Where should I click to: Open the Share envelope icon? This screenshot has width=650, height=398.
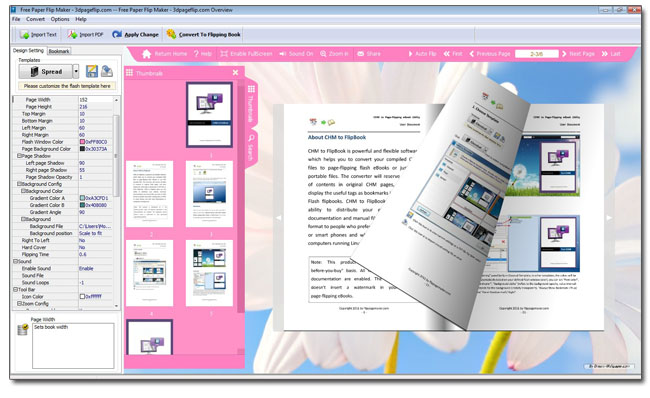(361, 54)
